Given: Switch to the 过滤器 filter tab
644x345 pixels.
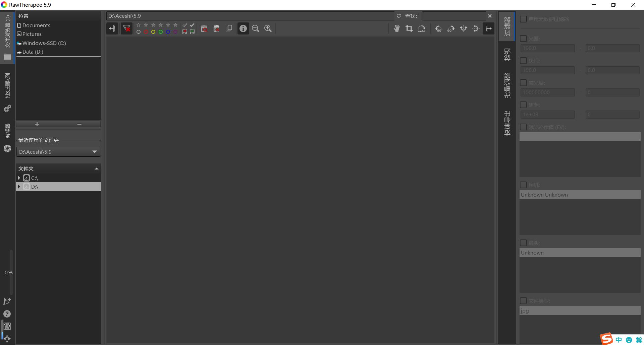Looking at the screenshot, I should [507, 26].
